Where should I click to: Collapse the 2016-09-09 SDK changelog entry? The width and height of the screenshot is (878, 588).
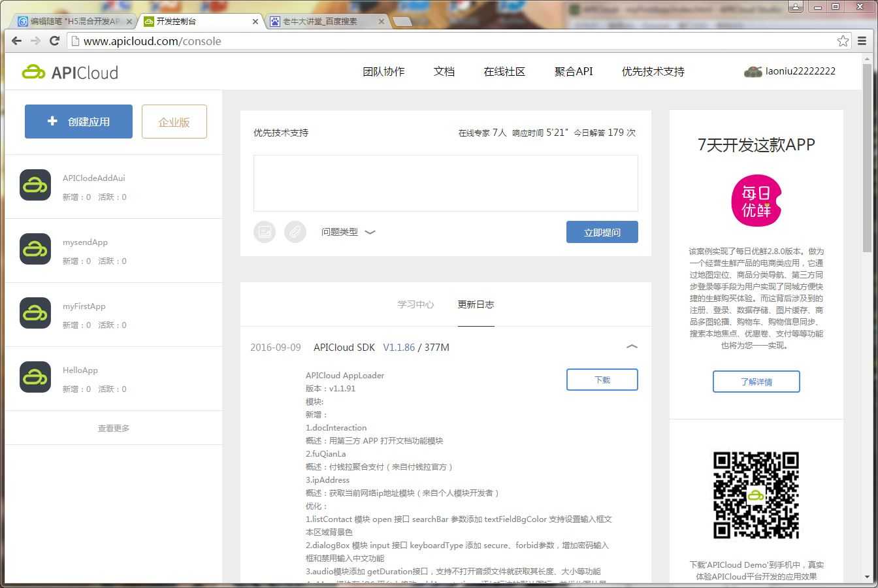point(632,346)
